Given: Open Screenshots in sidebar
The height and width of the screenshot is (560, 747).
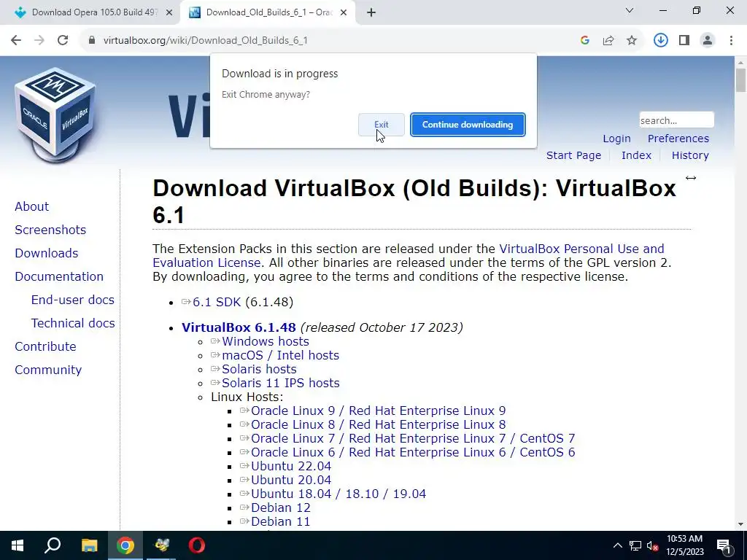Looking at the screenshot, I should point(50,230).
